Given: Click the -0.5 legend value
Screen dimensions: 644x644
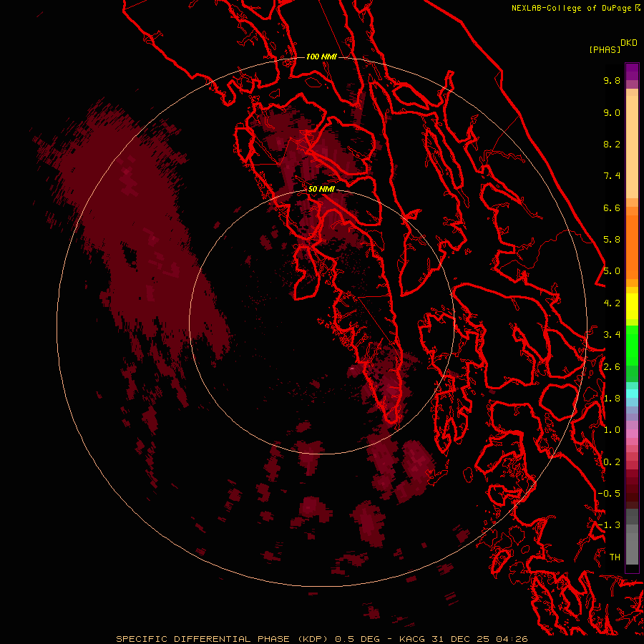Looking at the screenshot, I should coord(609,494).
